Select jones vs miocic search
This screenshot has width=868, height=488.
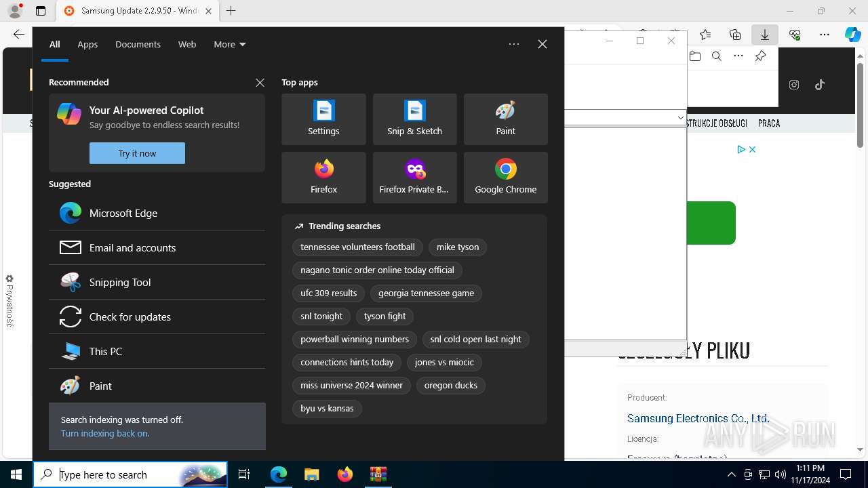pos(444,363)
